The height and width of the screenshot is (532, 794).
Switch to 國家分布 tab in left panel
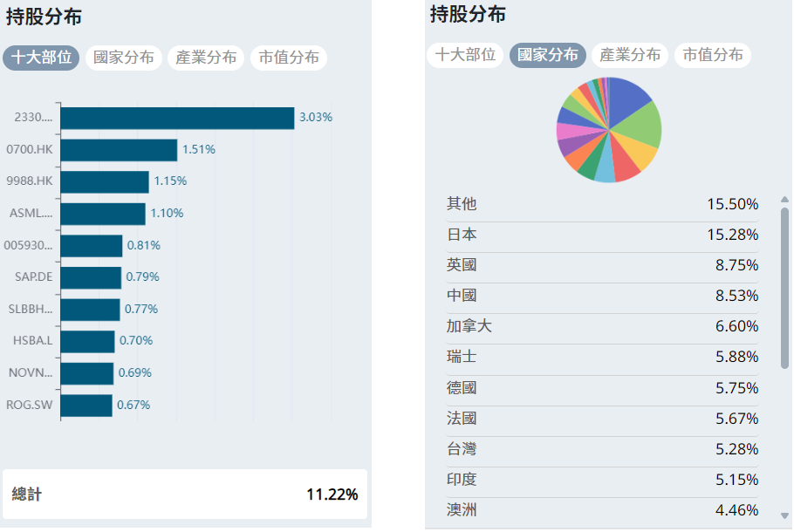click(x=123, y=58)
